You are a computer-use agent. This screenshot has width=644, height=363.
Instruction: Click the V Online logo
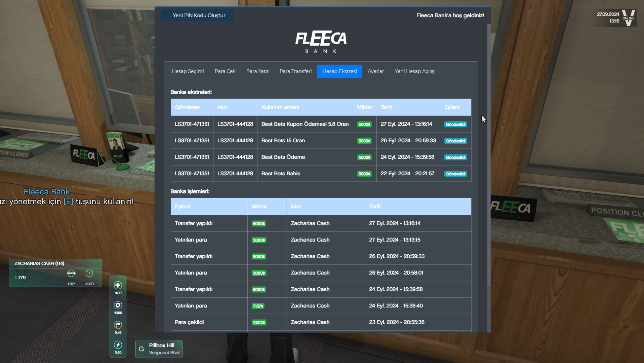tap(629, 17)
